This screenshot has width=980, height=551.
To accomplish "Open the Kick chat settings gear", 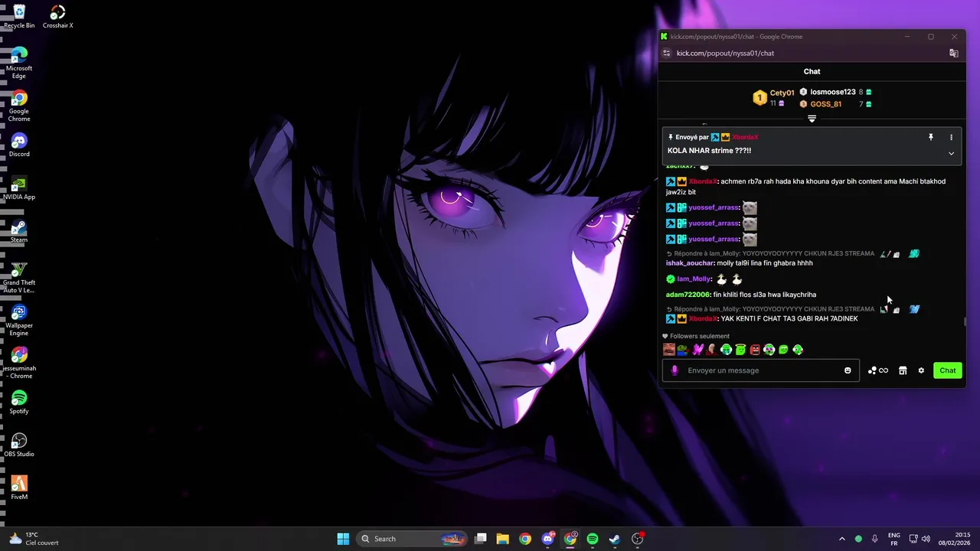I will [x=921, y=370].
